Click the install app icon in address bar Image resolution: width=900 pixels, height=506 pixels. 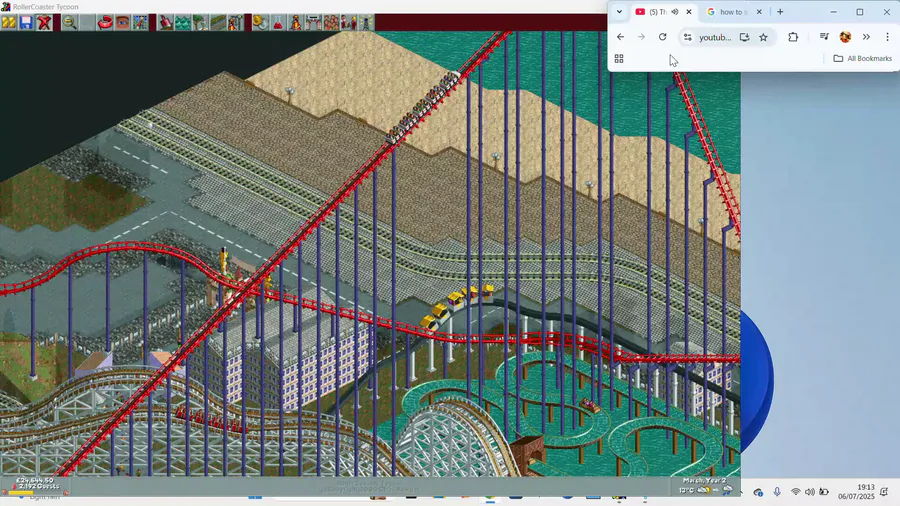pos(744,37)
